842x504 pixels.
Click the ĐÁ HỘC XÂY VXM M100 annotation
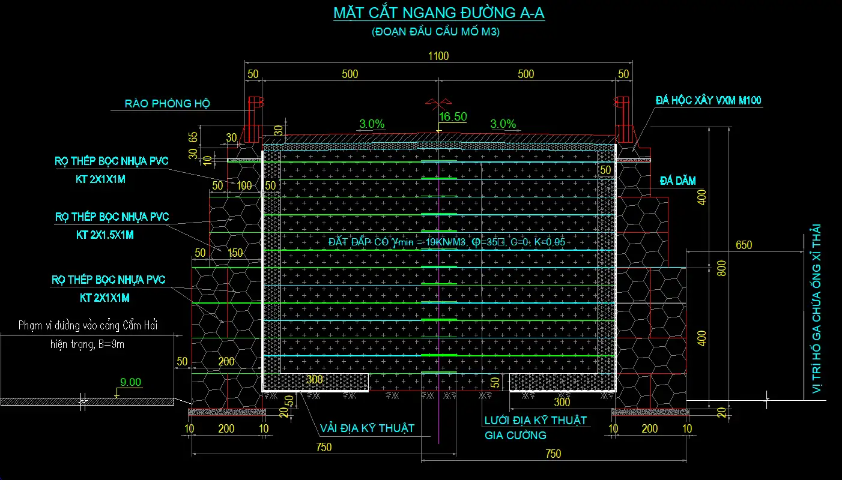click(x=708, y=100)
